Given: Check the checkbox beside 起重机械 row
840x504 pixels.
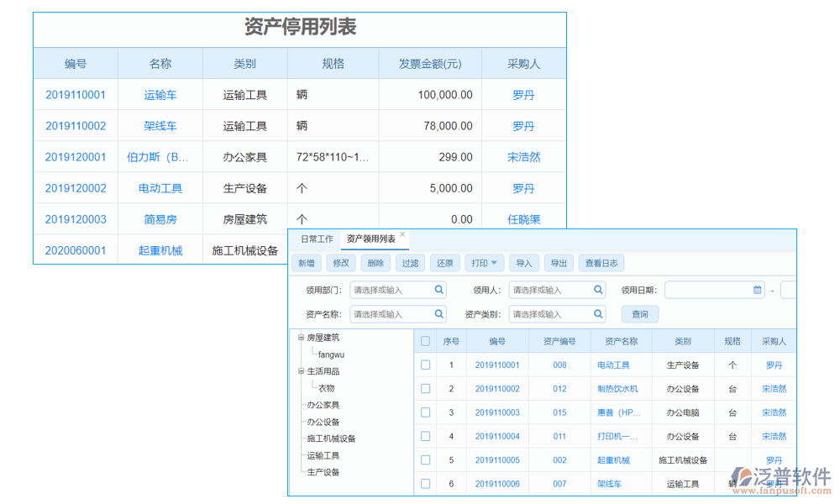Looking at the screenshot, I should point(425,459).
